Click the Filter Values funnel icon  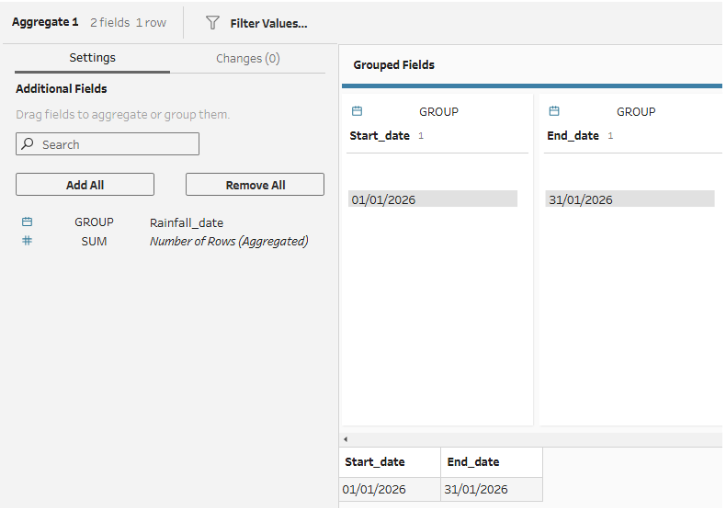click(x=212, y=22)
